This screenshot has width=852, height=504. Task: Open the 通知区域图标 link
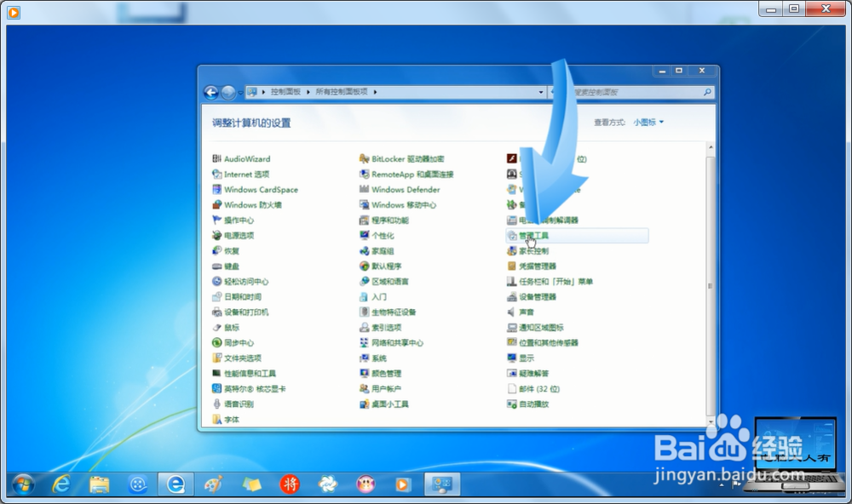pos(541,328)
